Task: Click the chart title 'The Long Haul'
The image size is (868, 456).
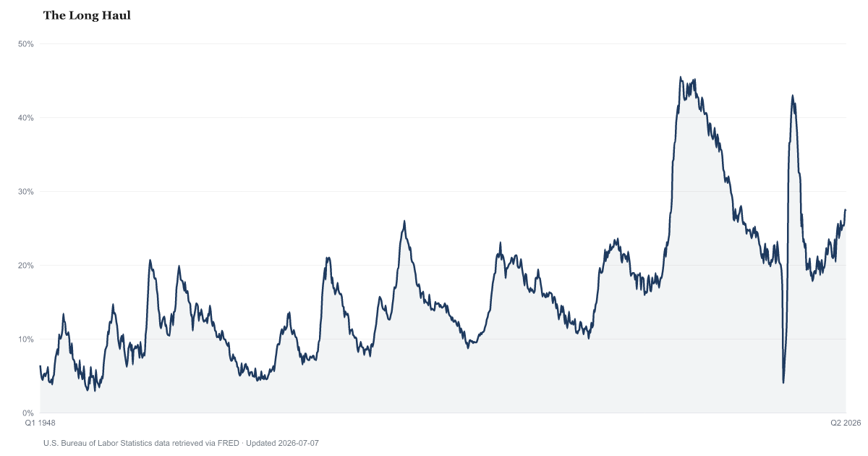Action: click(87, 15)
